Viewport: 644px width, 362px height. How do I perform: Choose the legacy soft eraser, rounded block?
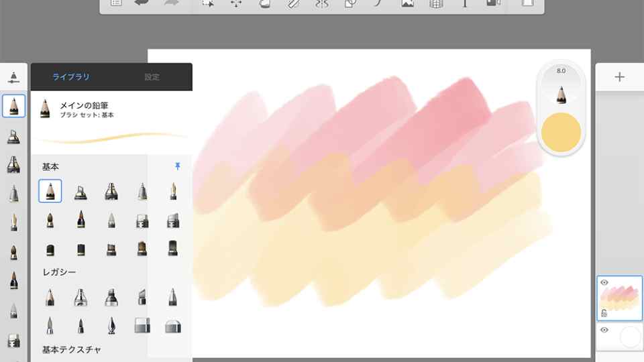173,326
